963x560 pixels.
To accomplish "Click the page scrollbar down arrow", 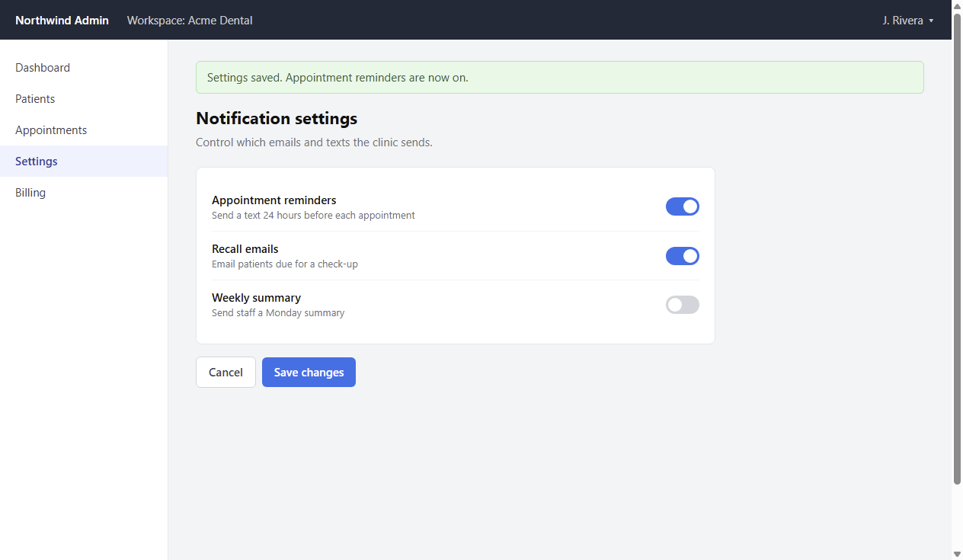I will coord(957,554).
